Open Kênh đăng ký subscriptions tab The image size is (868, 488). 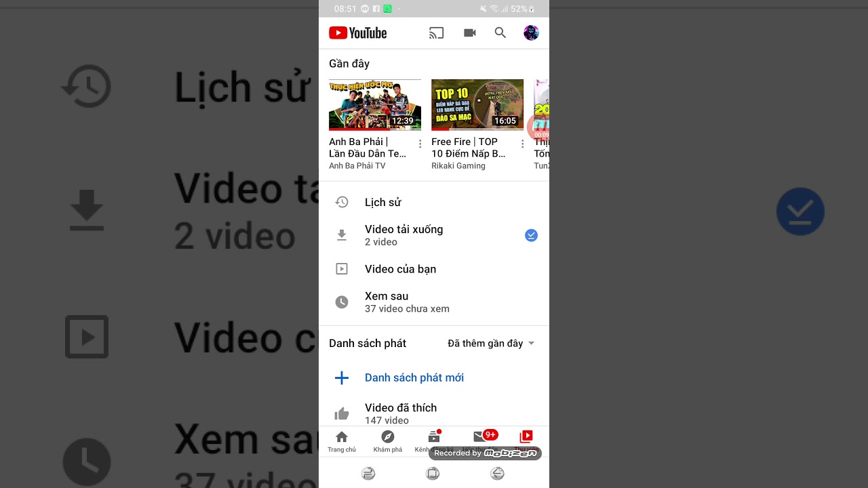434,441
